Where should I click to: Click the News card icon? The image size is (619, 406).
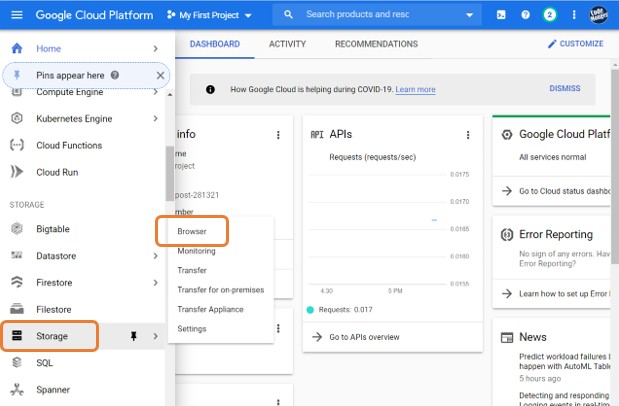coord(507,337)
